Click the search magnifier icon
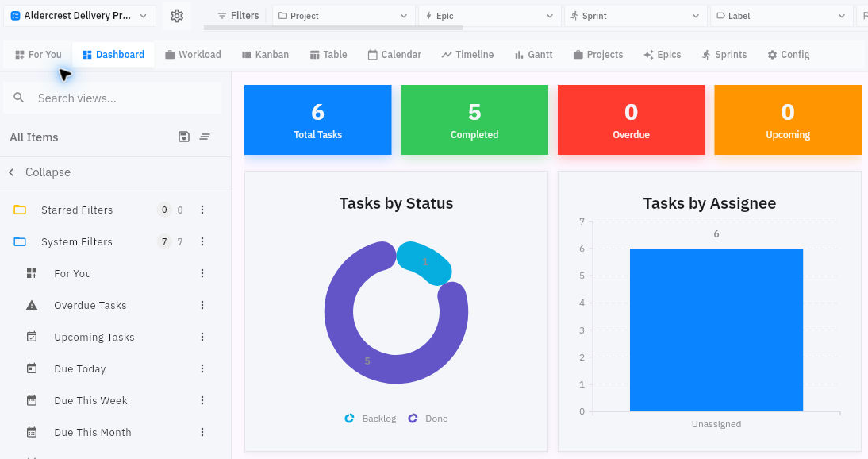The image size is (868, 459). pos(19,98)
